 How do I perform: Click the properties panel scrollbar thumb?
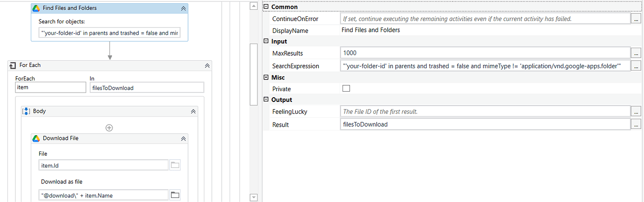(x=253, y=75)
